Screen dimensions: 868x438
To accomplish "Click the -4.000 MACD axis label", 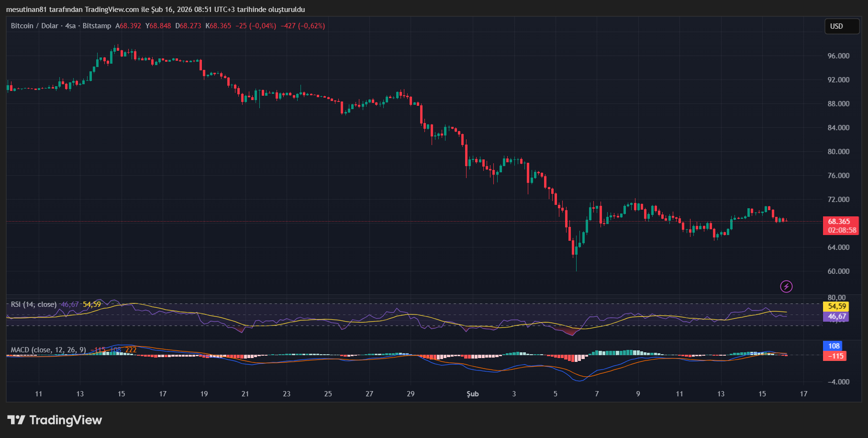I will pyautogui.click(x=838, y=382).
